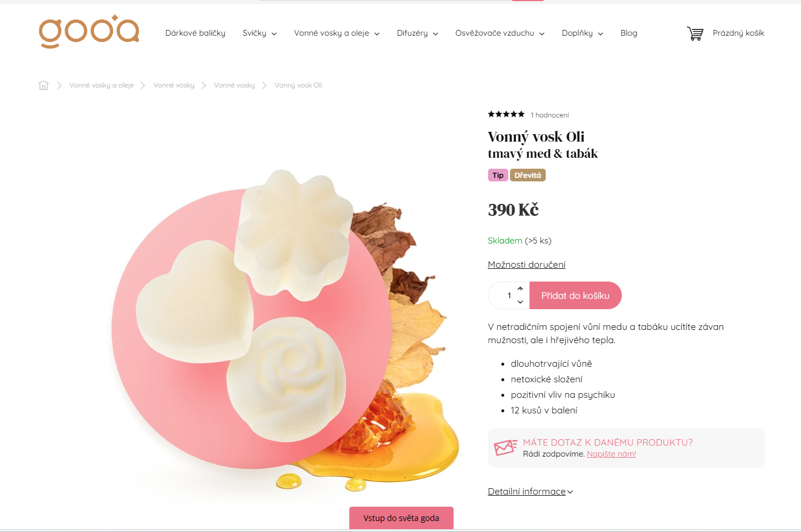Viewport: 801px width, 532px height.
Task: Open the shopping cart icon
Action: click(x=695, y=33)
